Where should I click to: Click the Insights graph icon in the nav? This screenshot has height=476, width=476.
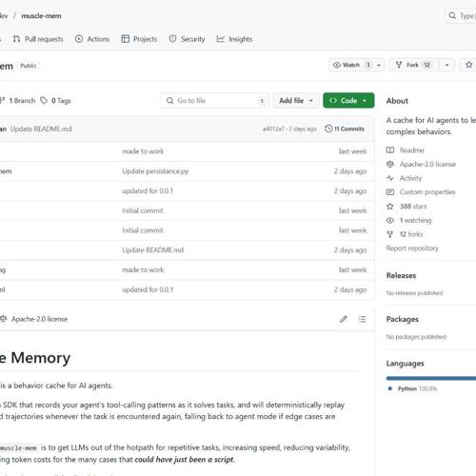pyautogui.click(x=221, y=39)
